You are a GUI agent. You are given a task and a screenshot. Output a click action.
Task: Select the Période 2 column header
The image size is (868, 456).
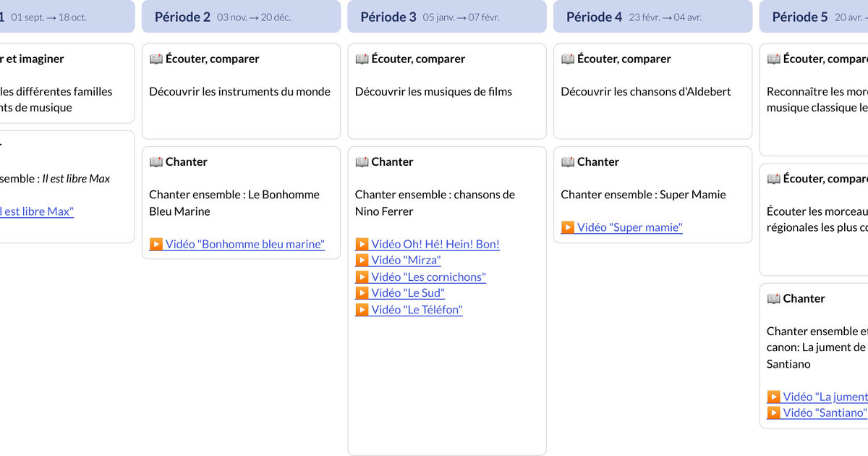pos(241,17)
